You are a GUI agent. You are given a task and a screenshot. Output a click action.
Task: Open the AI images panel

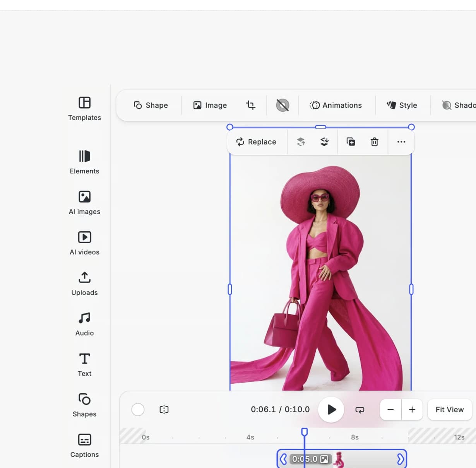[84, 203]
